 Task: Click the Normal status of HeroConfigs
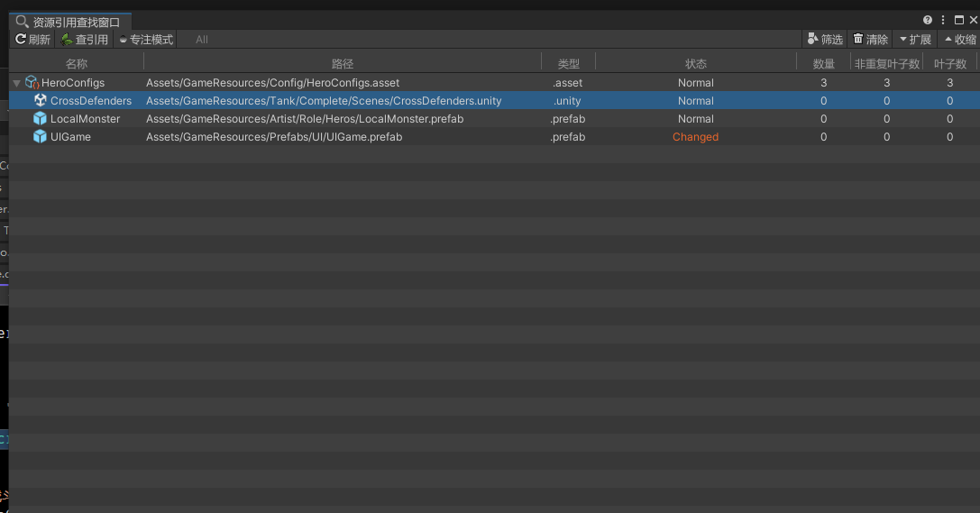pos(696,82)
